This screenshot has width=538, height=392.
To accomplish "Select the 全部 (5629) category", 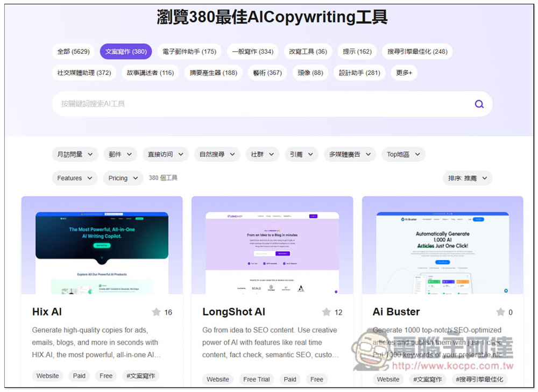I will point(73,52).
